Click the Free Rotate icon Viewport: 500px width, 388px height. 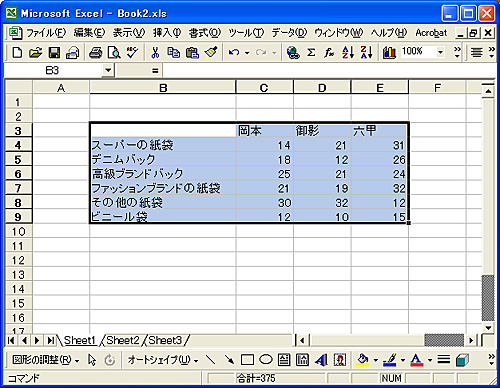pyautogui.click(x=110, y=360)
